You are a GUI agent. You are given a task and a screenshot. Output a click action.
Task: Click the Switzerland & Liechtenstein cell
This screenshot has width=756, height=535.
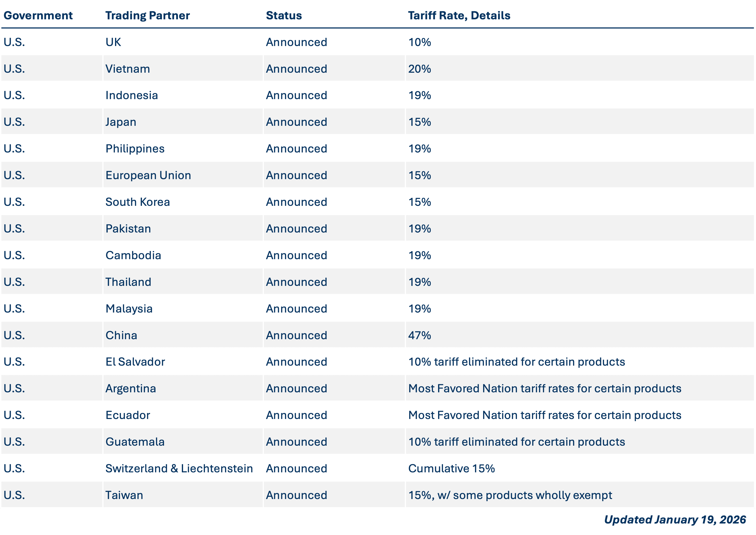(x=179, y=468)
